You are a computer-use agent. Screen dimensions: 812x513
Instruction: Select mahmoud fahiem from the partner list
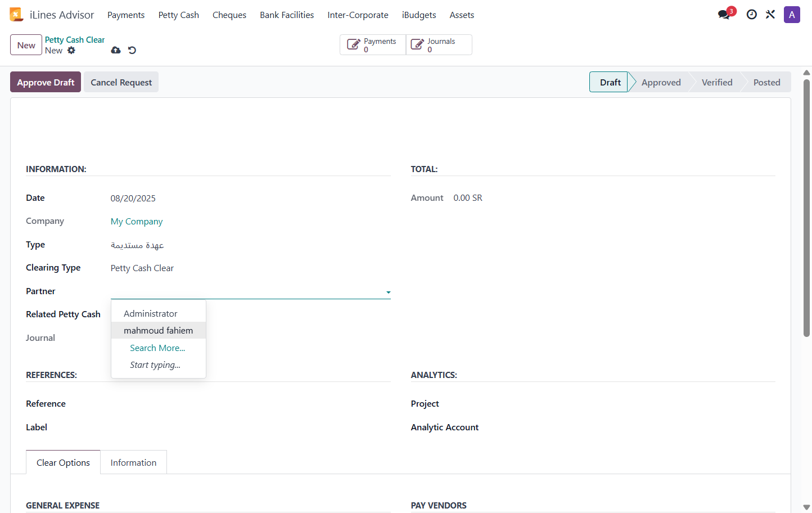(159, 330)
